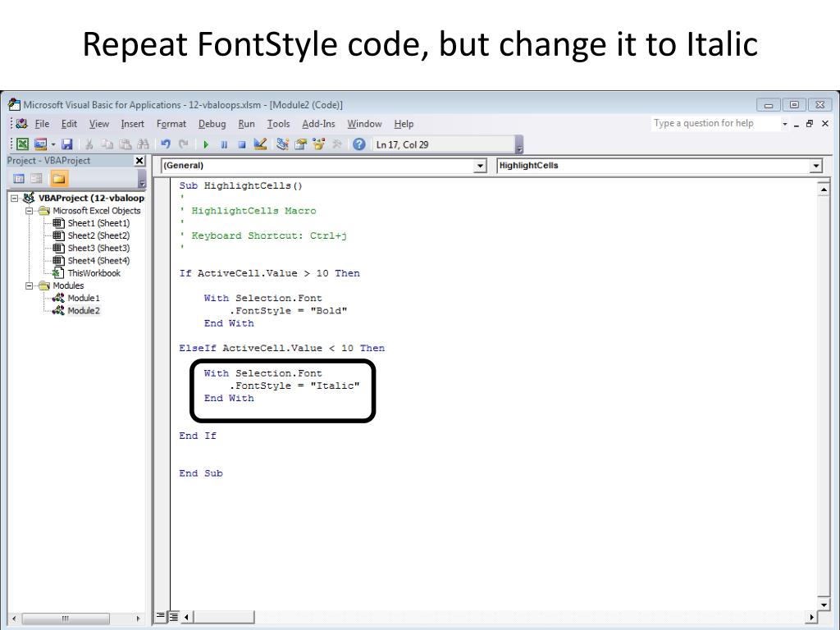The image size is (840, 630).
Task: Open the Tools menu
Action: tap(279, 124)
